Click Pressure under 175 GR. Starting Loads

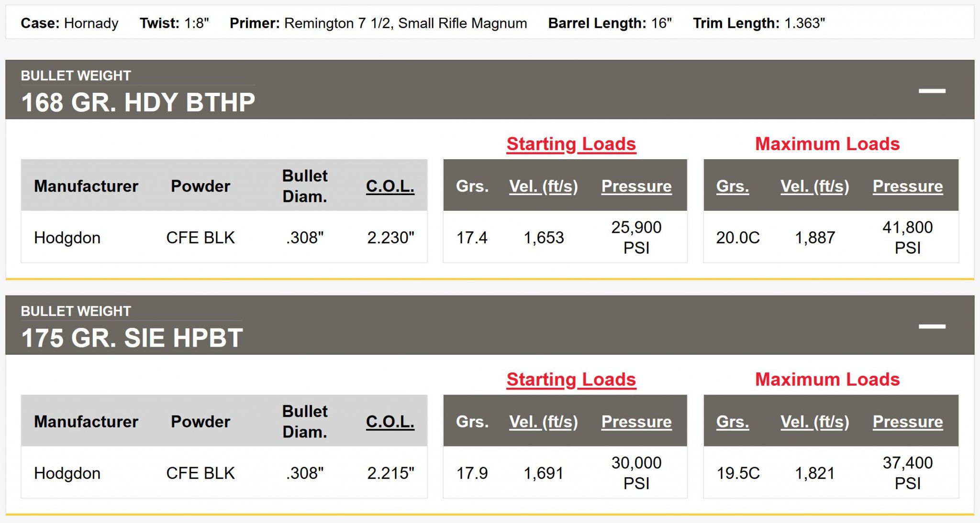click(636, 422)
